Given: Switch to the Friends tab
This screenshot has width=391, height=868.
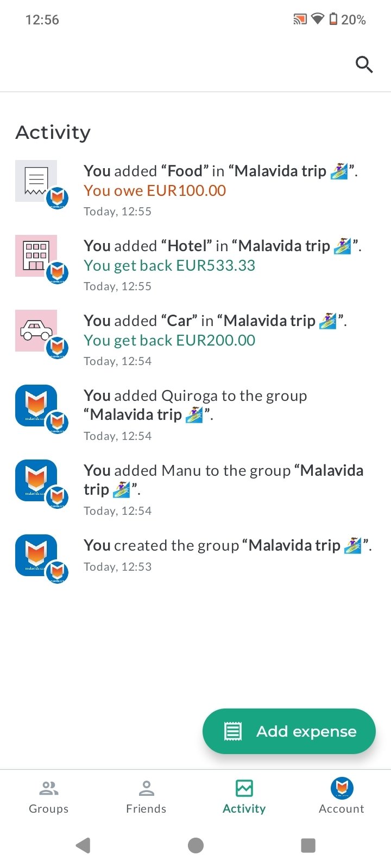Looking at the screenshot, I should (146, 797).
